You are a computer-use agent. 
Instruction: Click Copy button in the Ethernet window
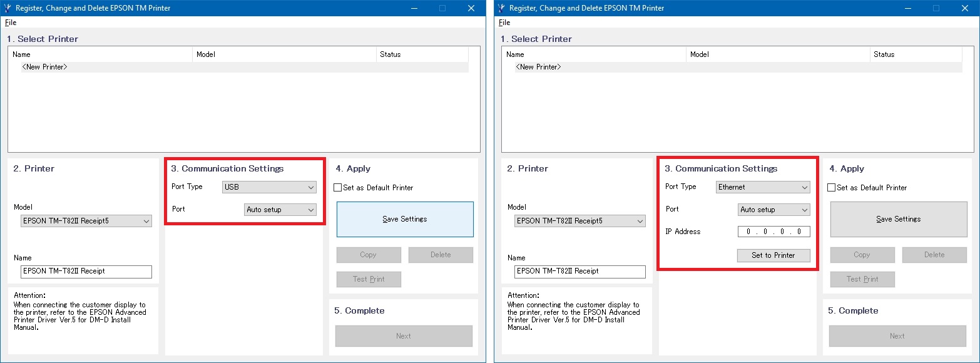862,255
